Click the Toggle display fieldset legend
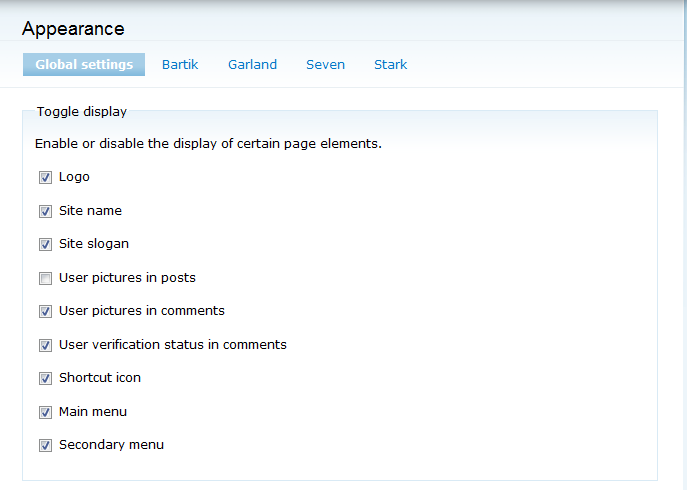This screenshot has width=687, height=490. point(81,111)
